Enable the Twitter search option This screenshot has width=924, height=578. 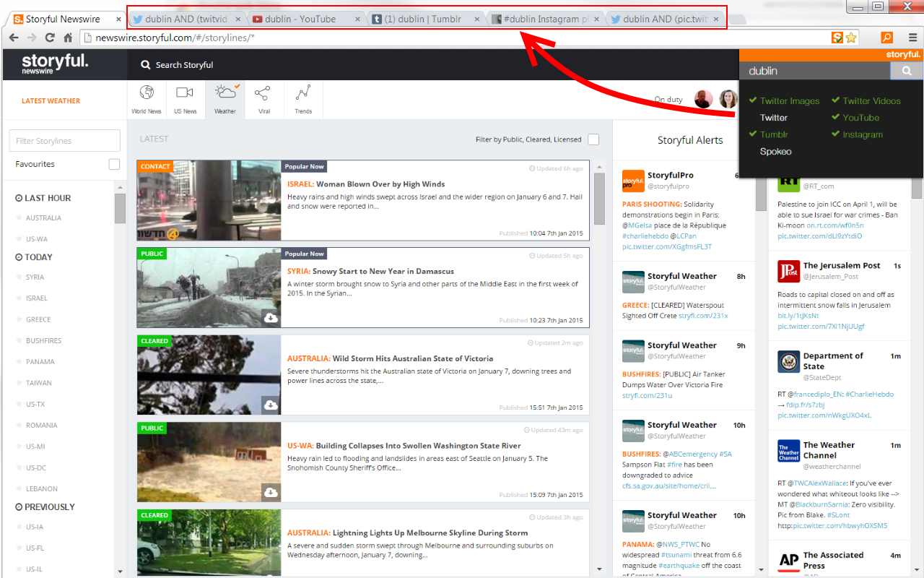tap(774, 118)
